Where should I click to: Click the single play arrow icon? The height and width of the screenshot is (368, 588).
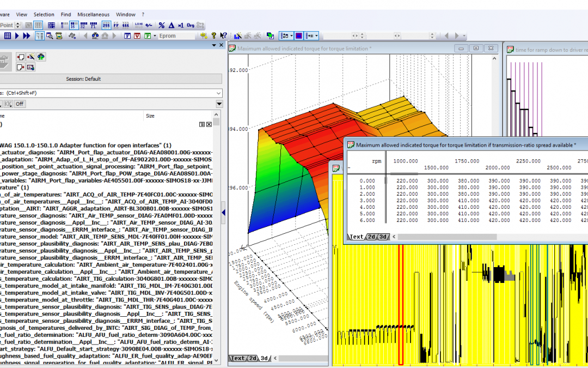click(17, 35)
